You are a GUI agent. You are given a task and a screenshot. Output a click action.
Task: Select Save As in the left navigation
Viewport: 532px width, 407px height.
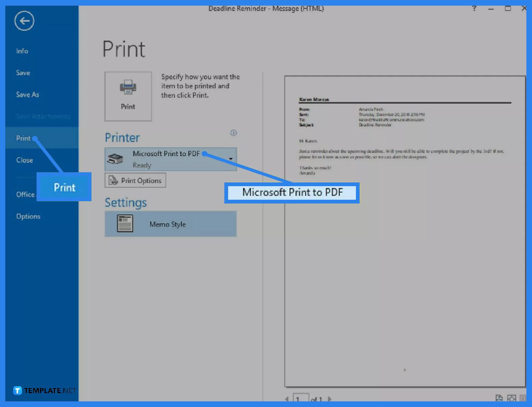[x=27, y=95]
